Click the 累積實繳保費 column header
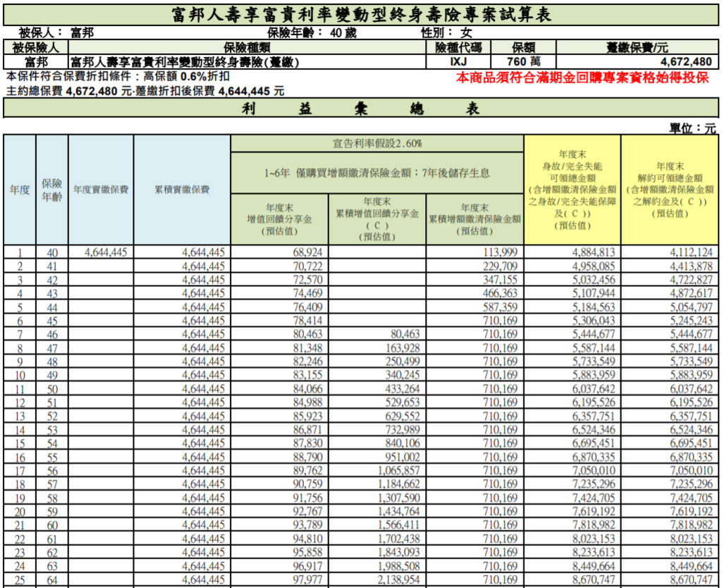This screenshot has width=722, height=588. (x=182, y=190)
